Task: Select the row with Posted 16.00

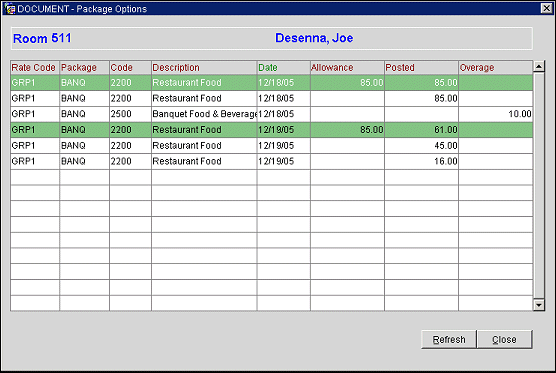Action: point(272,161)
